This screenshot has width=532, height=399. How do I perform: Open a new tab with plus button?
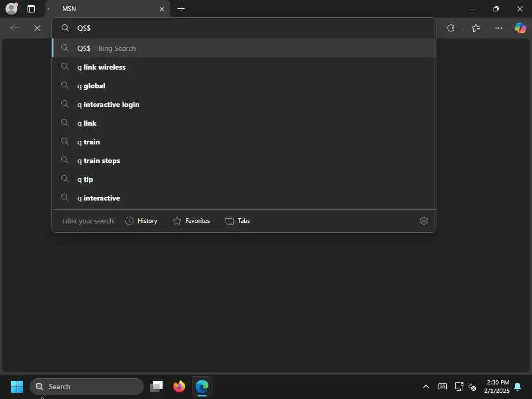tap(181, 9)
